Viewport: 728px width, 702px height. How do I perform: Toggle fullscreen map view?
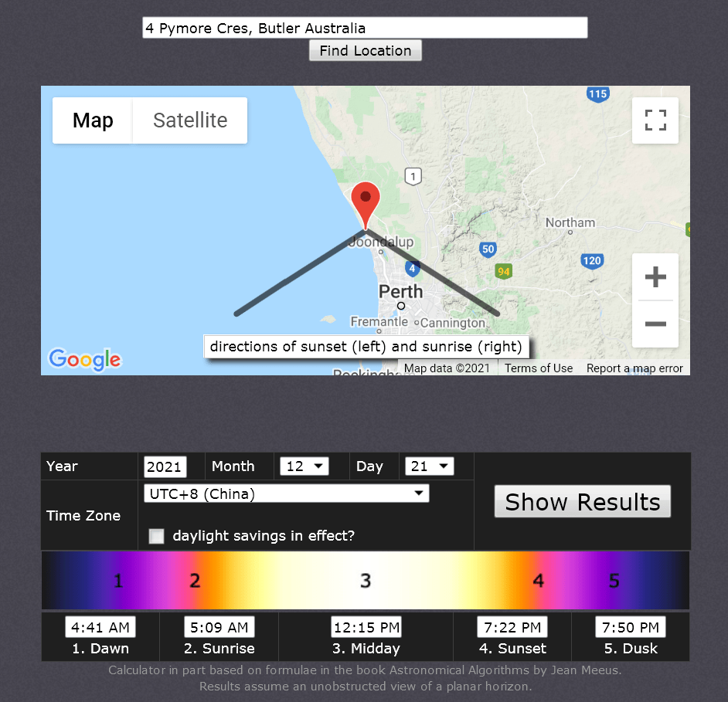pos(655,120)
